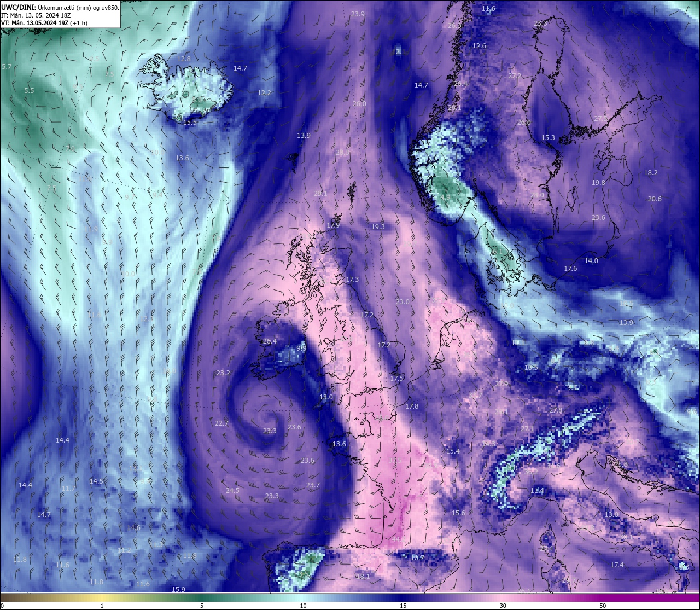Screen dimensions: 700x610
Task: Click the '15' tick on the color scale
Action: [x=403, y=606]
